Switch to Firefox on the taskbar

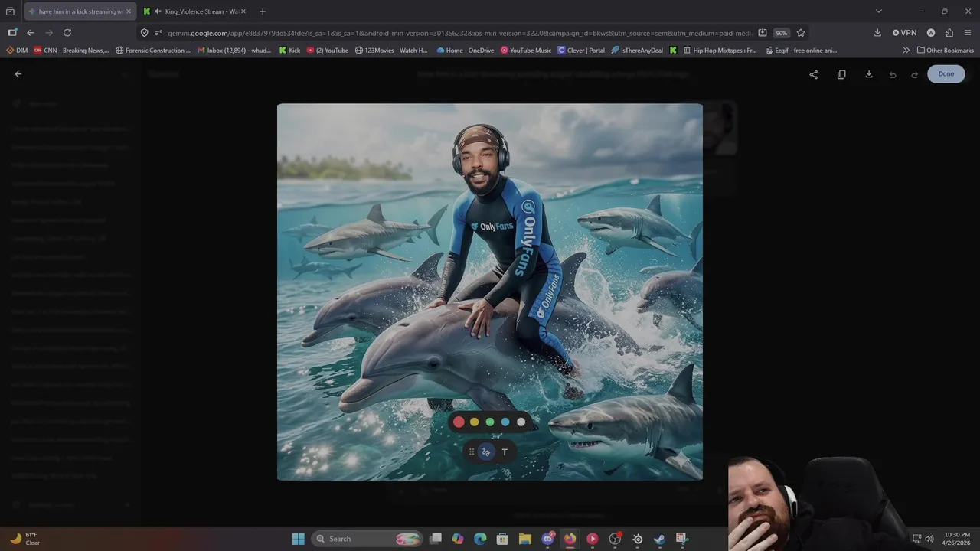[570, 539]
